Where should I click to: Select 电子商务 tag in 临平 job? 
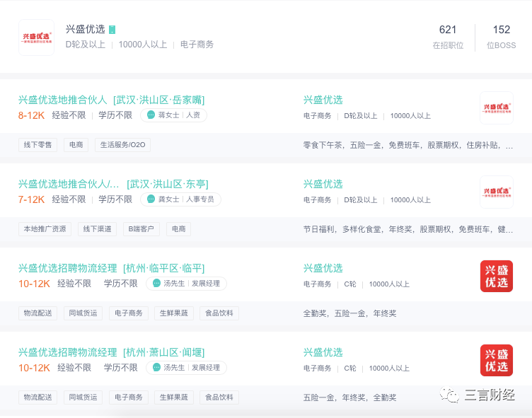129,313
